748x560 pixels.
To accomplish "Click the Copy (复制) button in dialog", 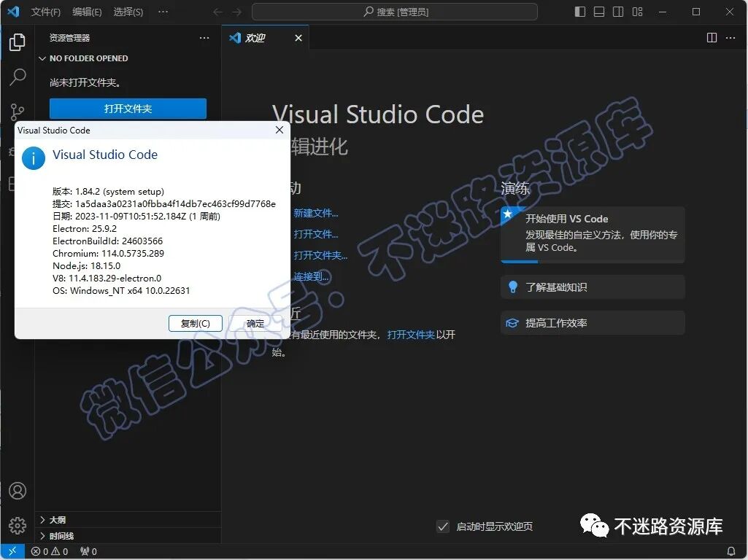I will [x=196, y=323].
